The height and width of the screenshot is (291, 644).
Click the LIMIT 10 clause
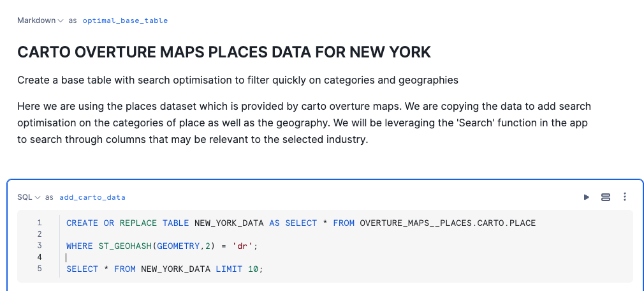(x=240, y=269)
